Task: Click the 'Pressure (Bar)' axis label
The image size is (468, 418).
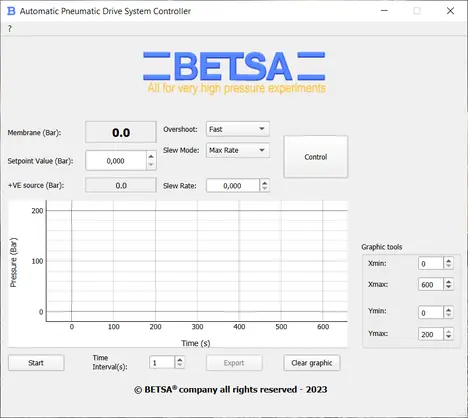Action: pyautogui.click(x=13, y=262)
